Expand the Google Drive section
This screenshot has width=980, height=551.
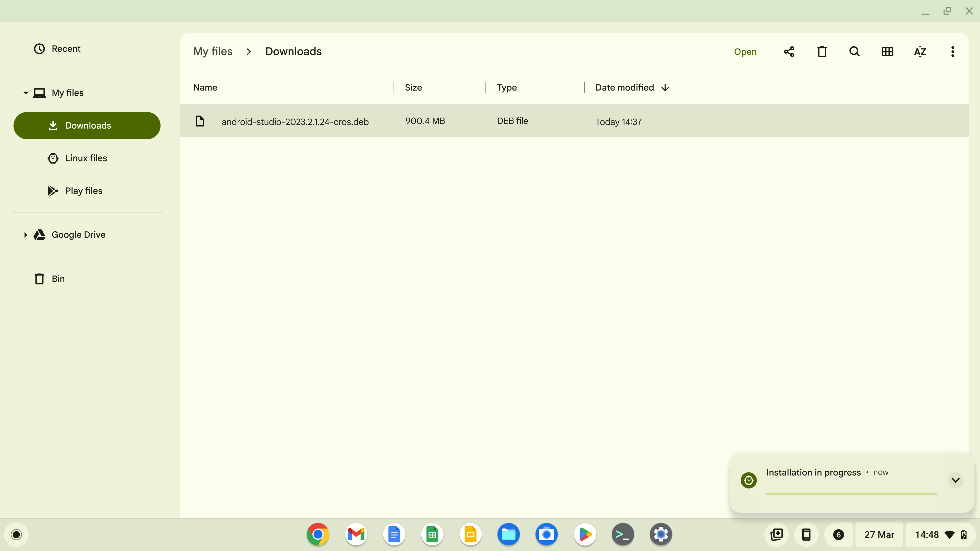click(x=26, y=235)
